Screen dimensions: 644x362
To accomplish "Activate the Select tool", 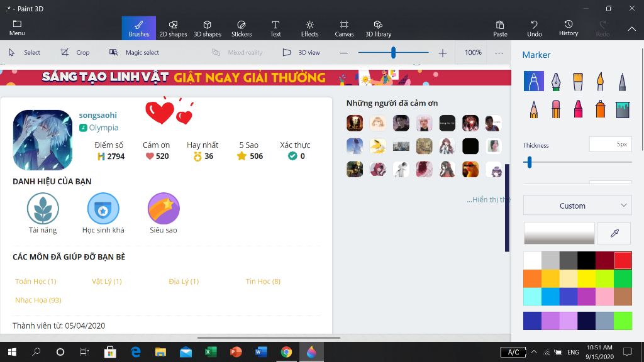I will click(x=25, y=53).
